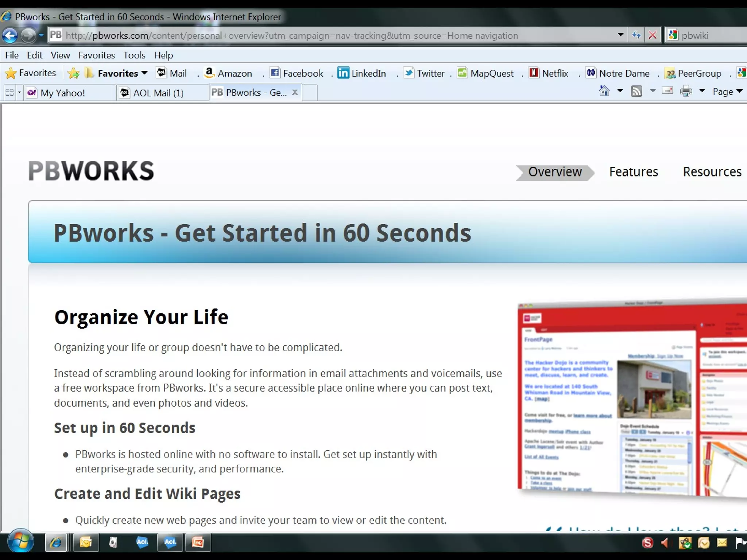Click Internet Explorer taskbar icon

tap(56, 543)
